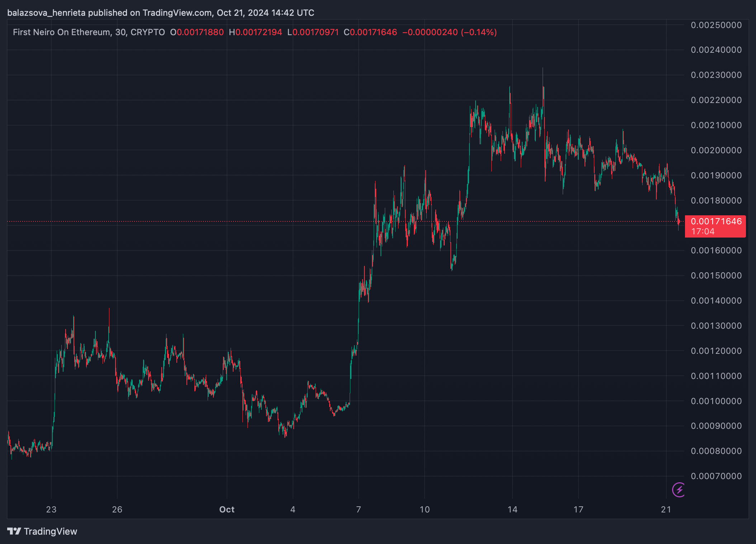Click the open value O0.00171880
This screenshot has height=544, width=756.
[x=197, y=32]
